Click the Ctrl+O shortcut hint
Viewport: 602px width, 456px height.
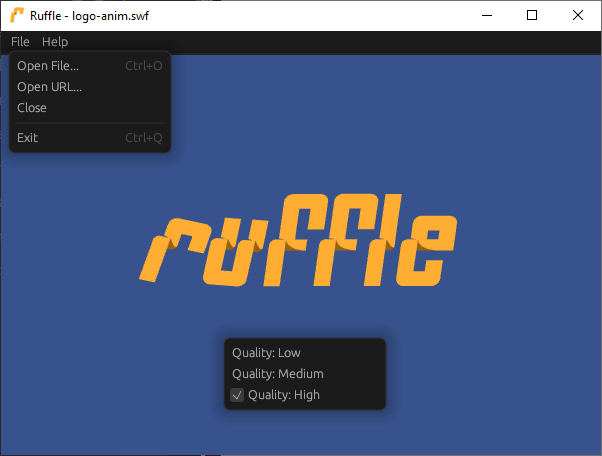coord(143,66)
